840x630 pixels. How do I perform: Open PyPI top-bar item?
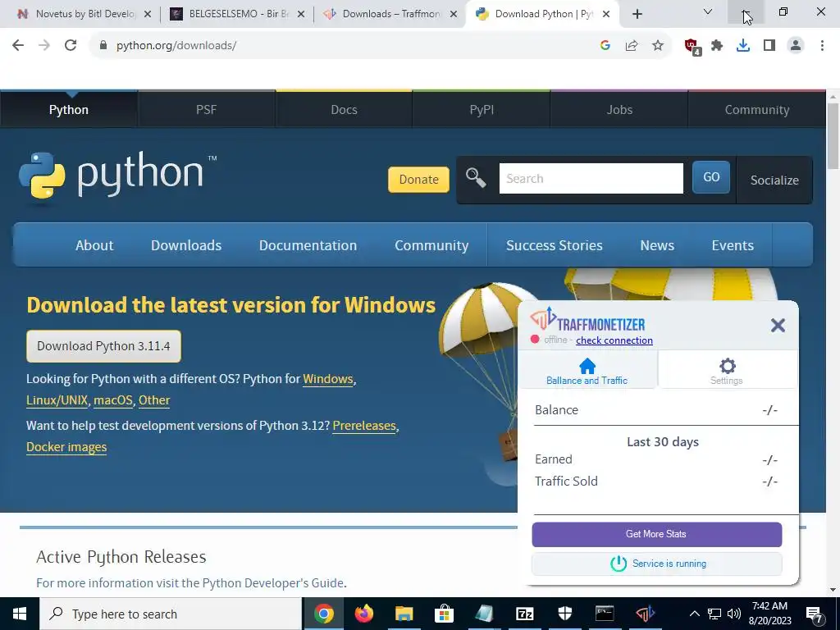click(482, 110)
